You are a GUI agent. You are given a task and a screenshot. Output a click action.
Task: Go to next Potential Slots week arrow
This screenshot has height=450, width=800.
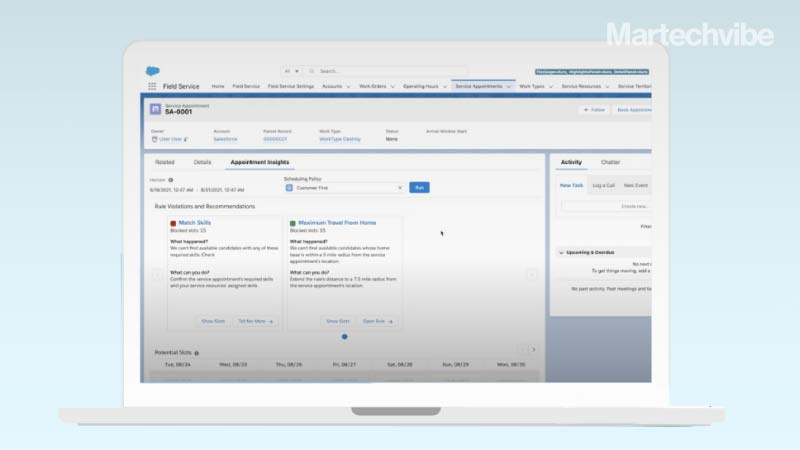534,349
